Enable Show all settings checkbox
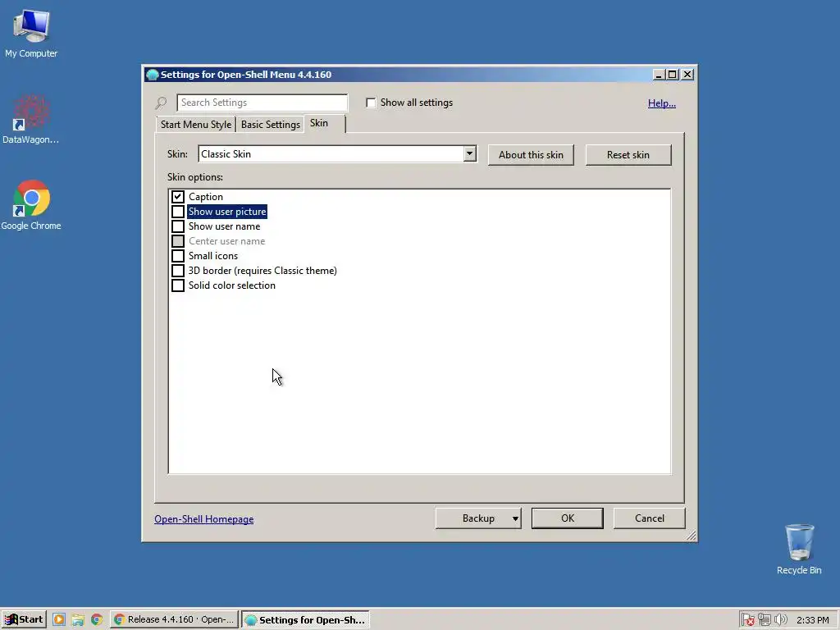Image resolution: width=840 pixels, height=630 pixels. click(371, 103)
